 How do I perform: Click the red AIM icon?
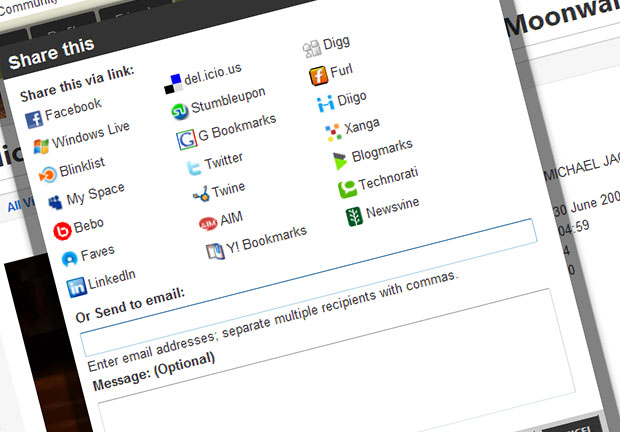click(x=208, y=223)
